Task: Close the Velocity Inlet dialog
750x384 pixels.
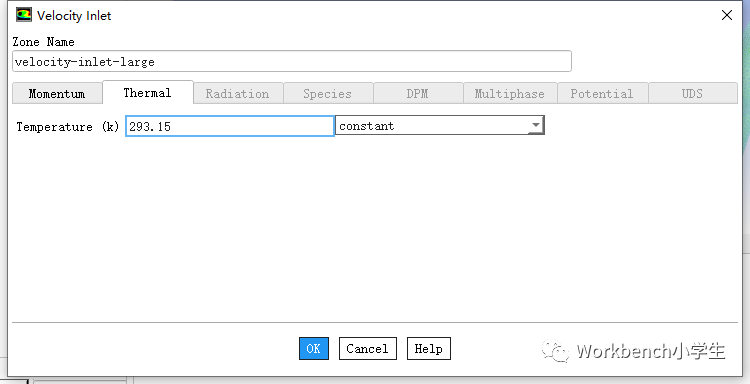Action: point(727,15)
